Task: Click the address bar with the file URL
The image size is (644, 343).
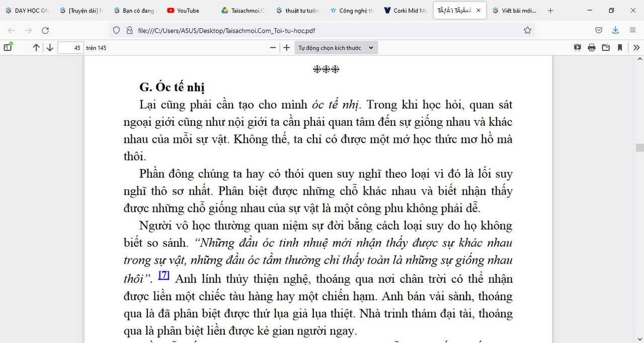Action: pyautogui.click(x=322, y=30)
